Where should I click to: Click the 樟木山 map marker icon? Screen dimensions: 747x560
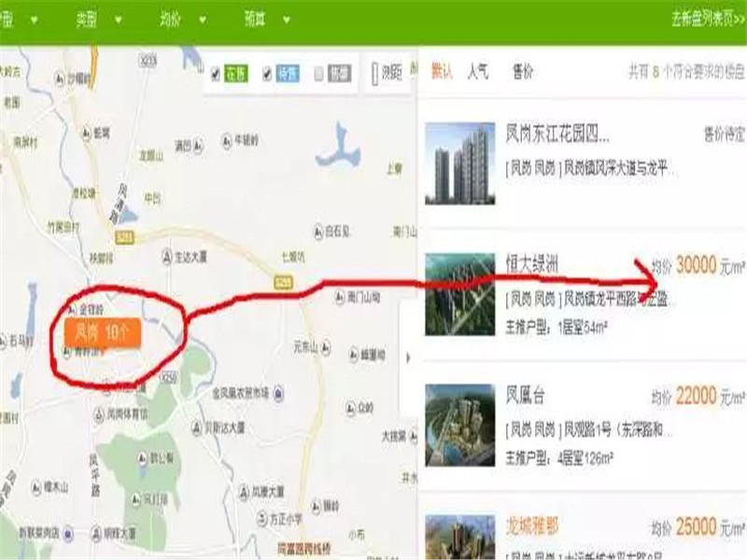tap(36, 487)
